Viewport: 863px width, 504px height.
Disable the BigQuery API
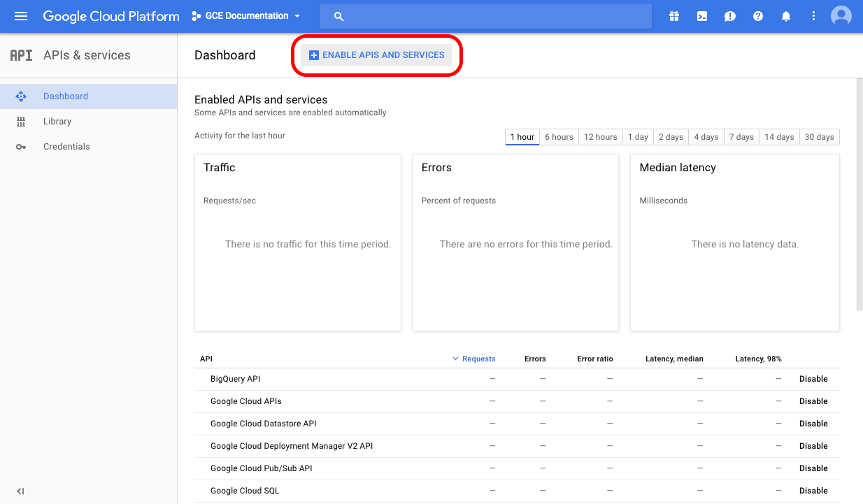tap(813, 379)
